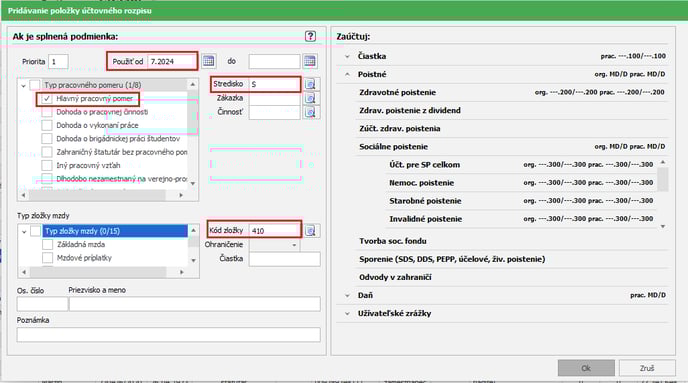Click the Priezvisko a meno input field
Screen dimensions: 688x383
click(x=195, y=304)
